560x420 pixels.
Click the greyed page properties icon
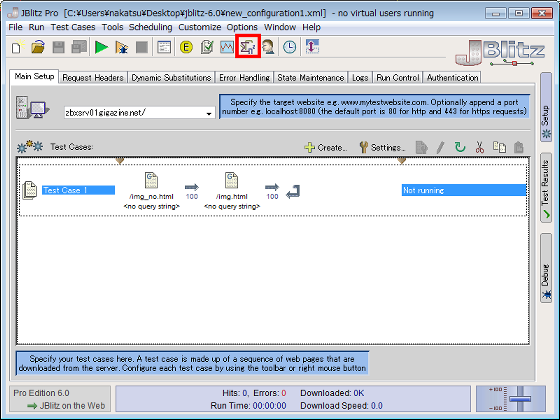pos(421,147)
